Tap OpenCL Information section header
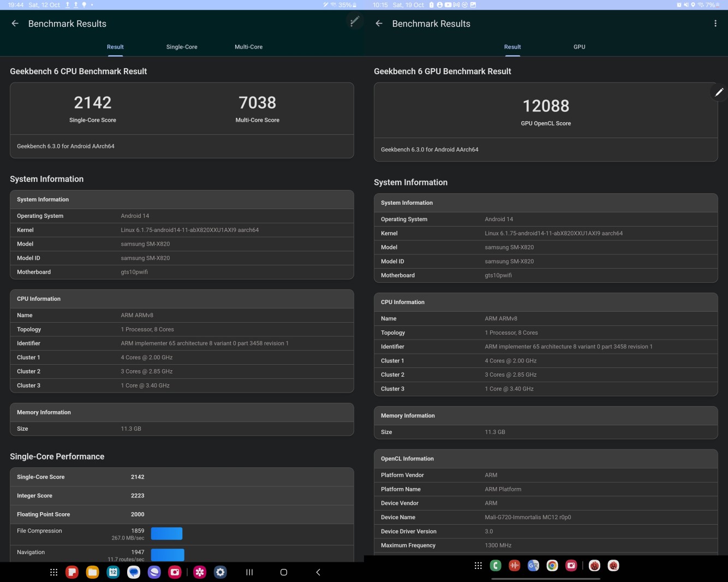The image size is (728, 582). [x=546, y=459]
